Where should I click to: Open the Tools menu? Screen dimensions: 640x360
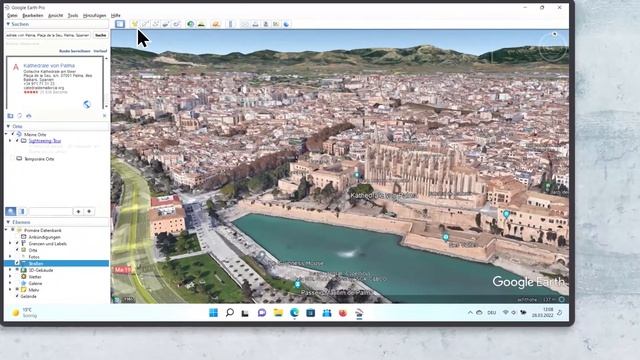point(73,16)
